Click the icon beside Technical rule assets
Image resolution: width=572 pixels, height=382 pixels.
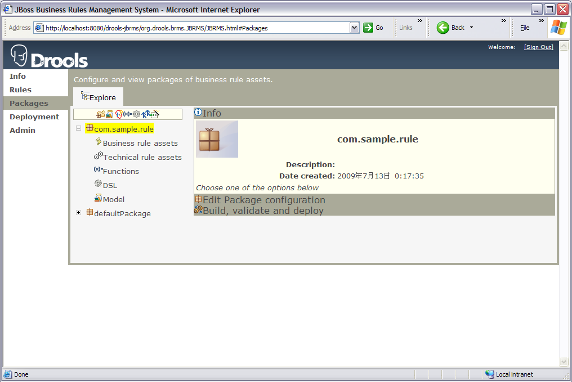point(98,156)
